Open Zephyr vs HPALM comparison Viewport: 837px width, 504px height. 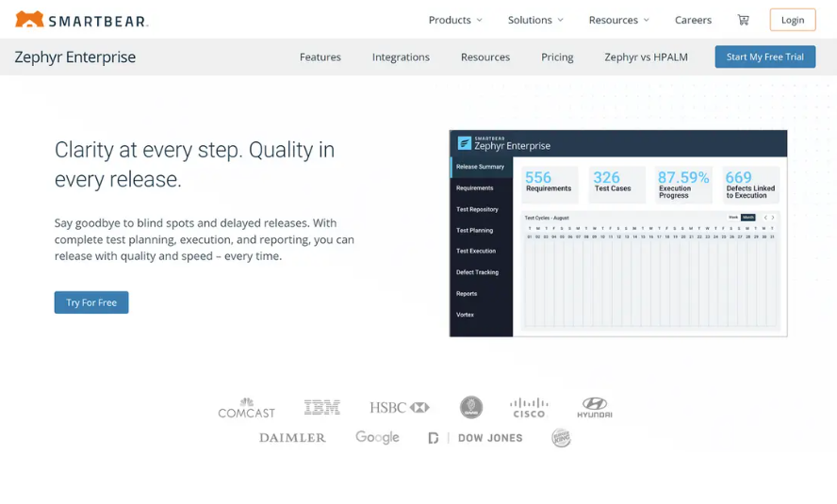point(646,57)
